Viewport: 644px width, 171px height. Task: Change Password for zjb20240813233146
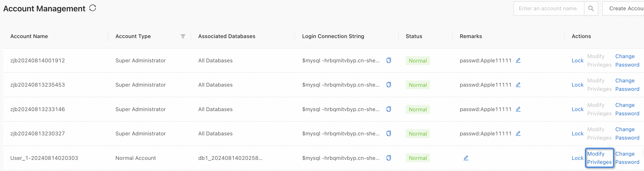pyautogui.click(x=627, y=109)
